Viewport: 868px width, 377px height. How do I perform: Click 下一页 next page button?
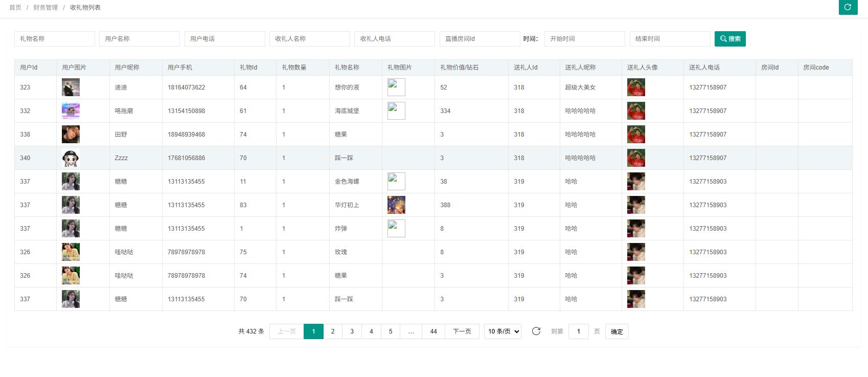pos(462,331)
